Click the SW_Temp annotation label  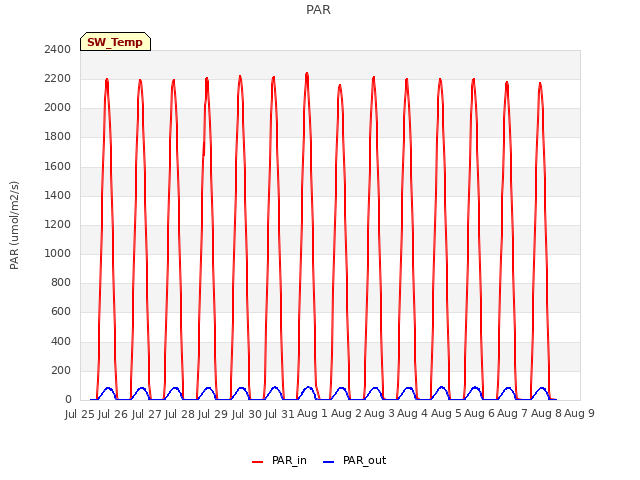[x=115, y=42]
